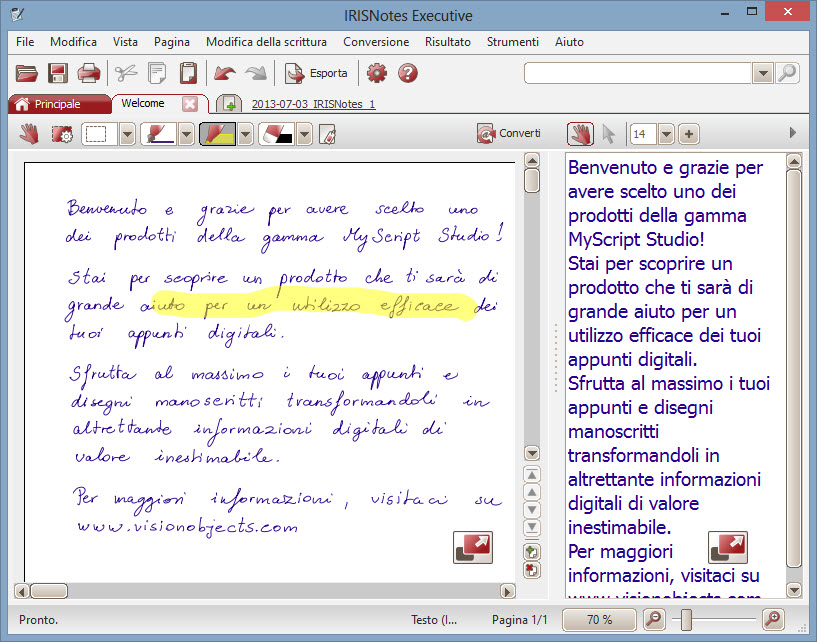
Task: Open the Strumenti menu
Action: [x=513, y=42]
